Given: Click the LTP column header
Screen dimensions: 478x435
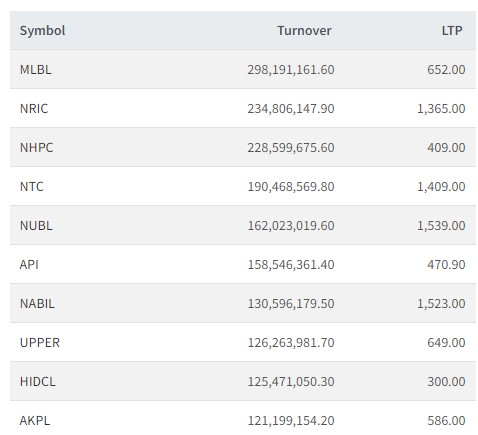Looking at the screenshot, I should point(452,31).
